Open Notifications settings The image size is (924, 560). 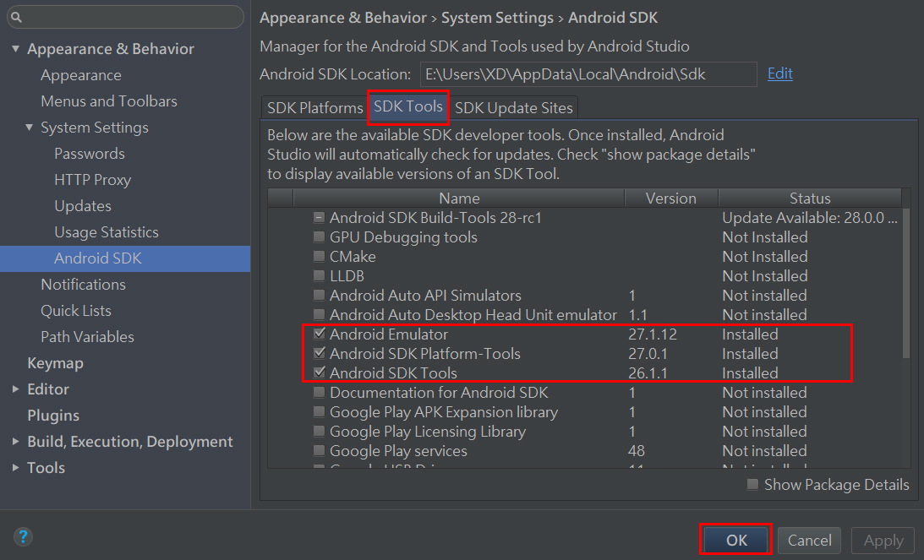coord(83,285)
